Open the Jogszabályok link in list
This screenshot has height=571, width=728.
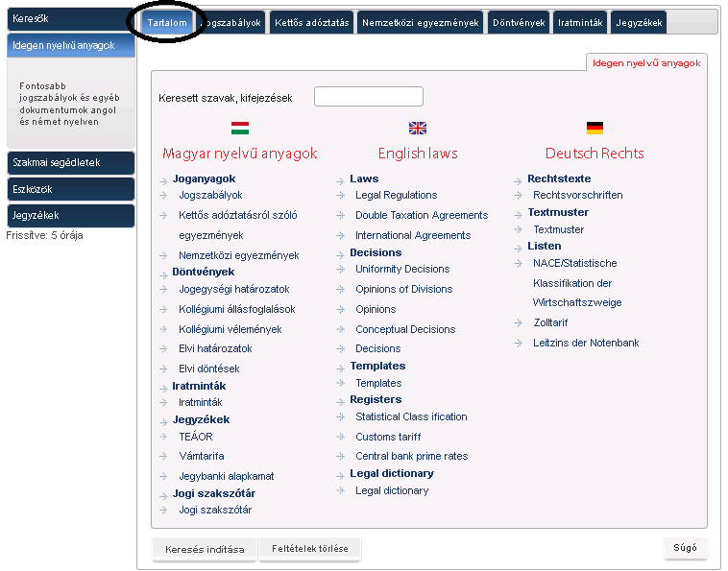coord(210,195)
